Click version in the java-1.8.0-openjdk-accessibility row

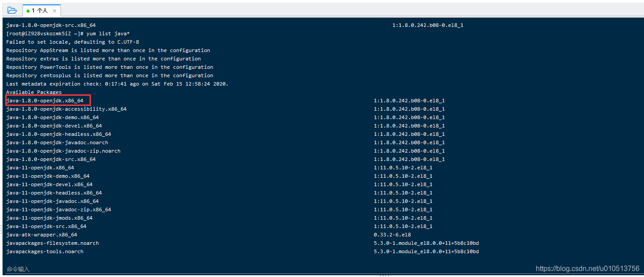pos(409,109)
